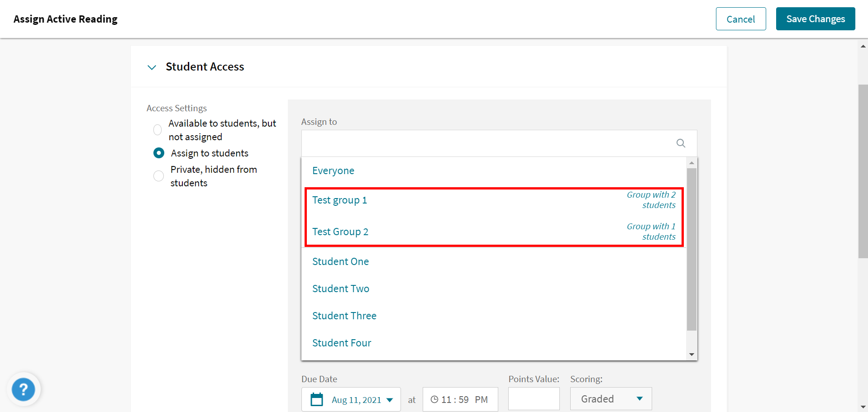Viewport: 868px width, 412px height.
Task: Click the Cancel button
Action: [740, 19]
